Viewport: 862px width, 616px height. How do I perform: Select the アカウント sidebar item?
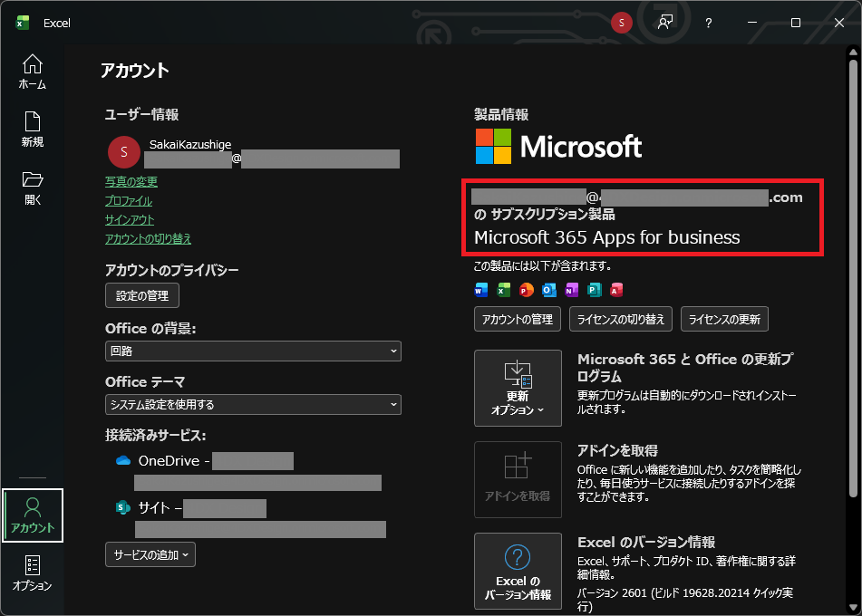pyautogui.click(x=33, y=515)
